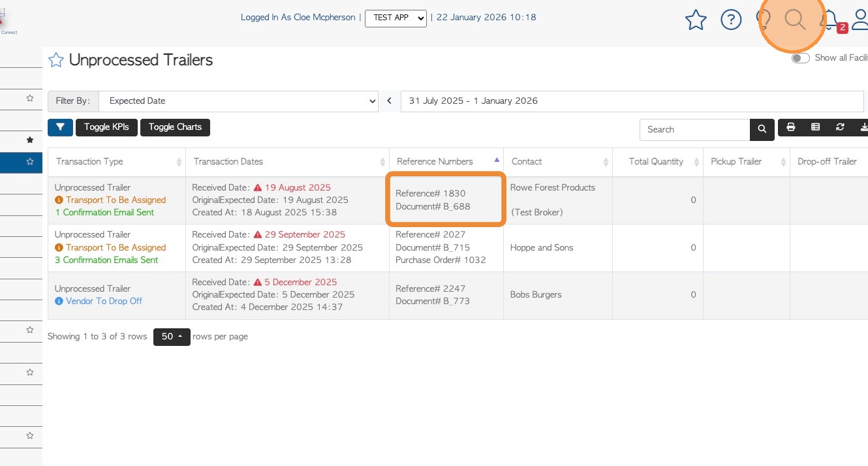Click the table search magnifier button
This screenshot has width=868, height=466.
click(762, 129)
